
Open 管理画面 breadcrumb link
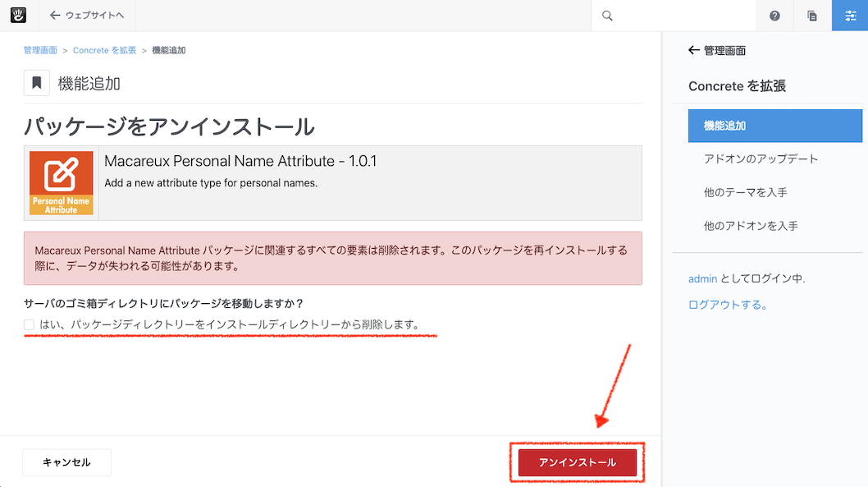point(40,50)
